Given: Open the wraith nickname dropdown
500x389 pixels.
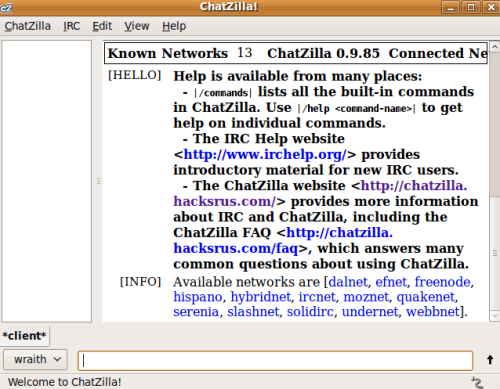Looking at the screenshot, I should (x=36, y=359).
